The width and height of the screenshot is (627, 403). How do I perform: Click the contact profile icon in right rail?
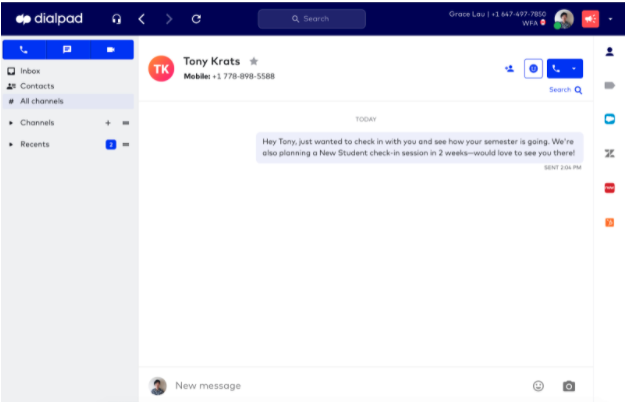click(609, 52)
